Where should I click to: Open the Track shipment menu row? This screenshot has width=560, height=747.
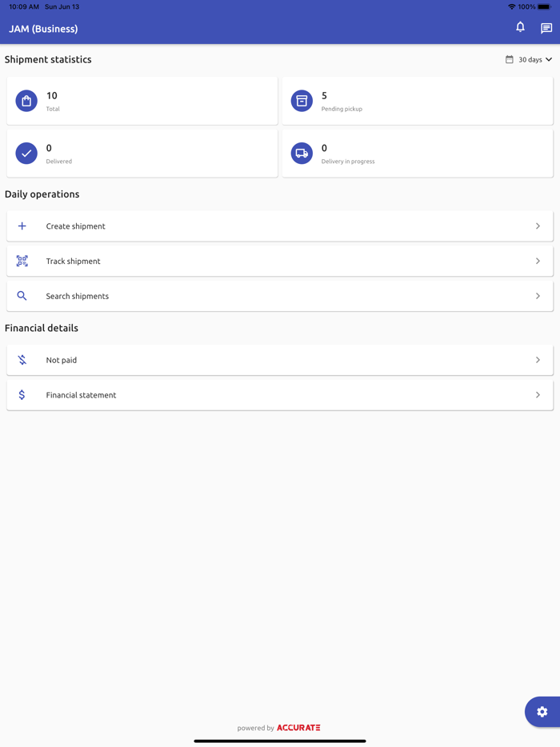(x=279, y=261)
